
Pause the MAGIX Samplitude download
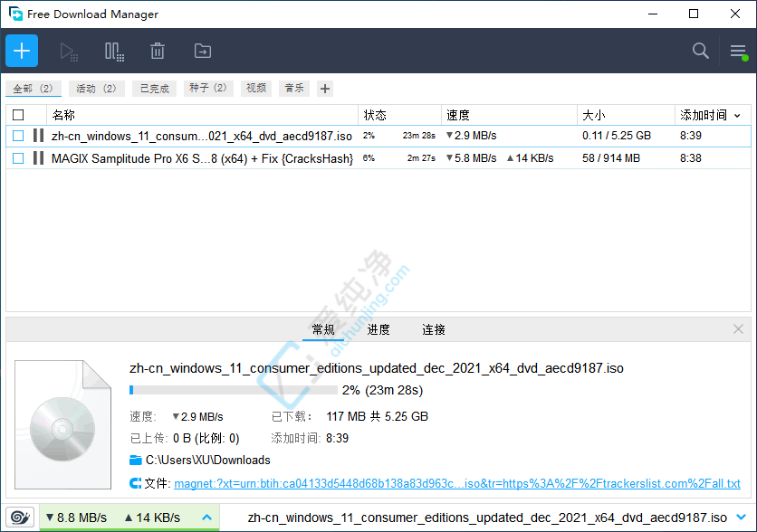(39, 157)
